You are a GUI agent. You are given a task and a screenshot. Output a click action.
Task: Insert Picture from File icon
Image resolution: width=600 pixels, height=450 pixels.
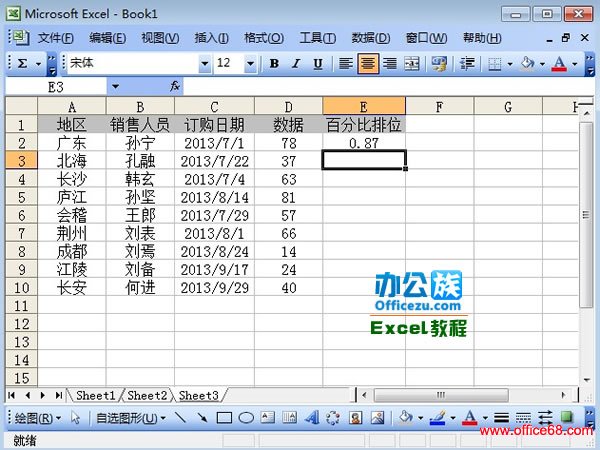tap(377, 417)
